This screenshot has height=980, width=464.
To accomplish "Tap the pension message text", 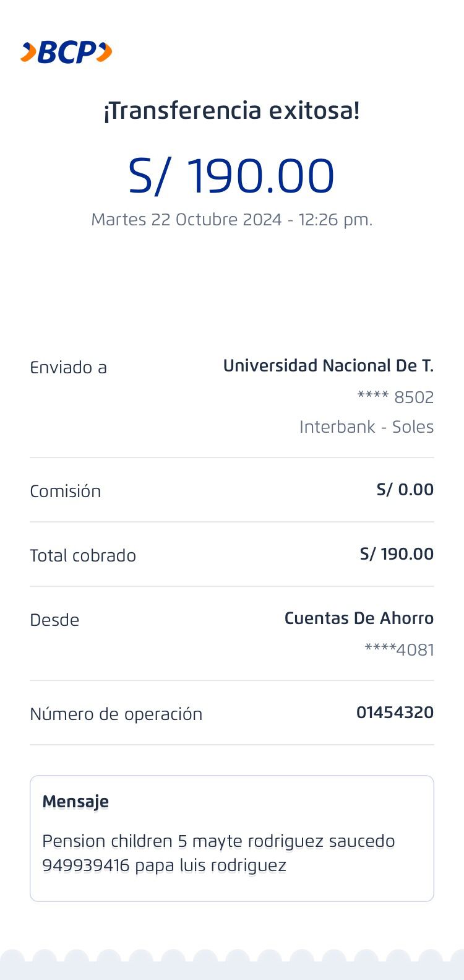I will [218, 841].
